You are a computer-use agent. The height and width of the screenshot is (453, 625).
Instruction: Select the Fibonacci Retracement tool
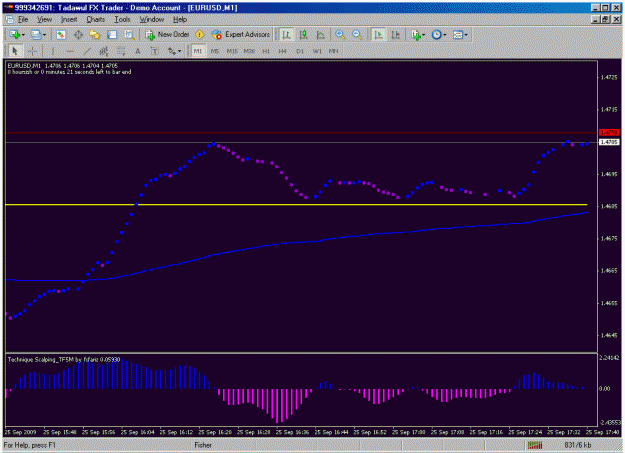pyautogui.click(x=121, y=51)
